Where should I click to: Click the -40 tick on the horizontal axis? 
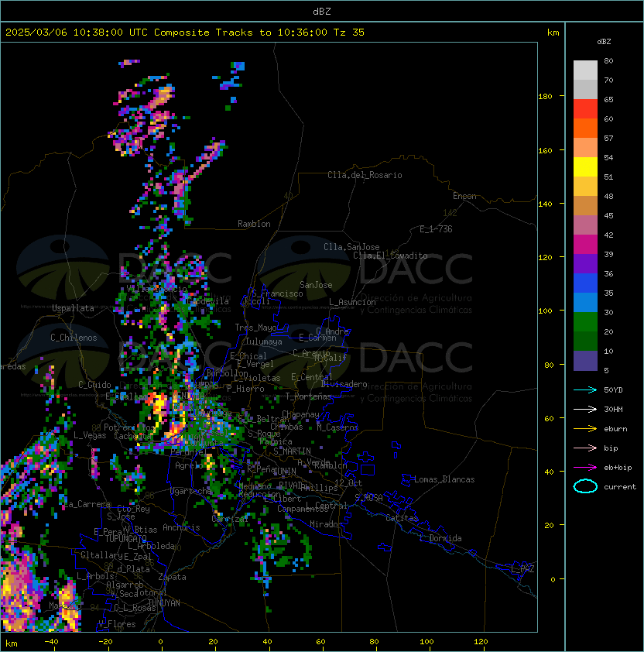click(51, 642)
